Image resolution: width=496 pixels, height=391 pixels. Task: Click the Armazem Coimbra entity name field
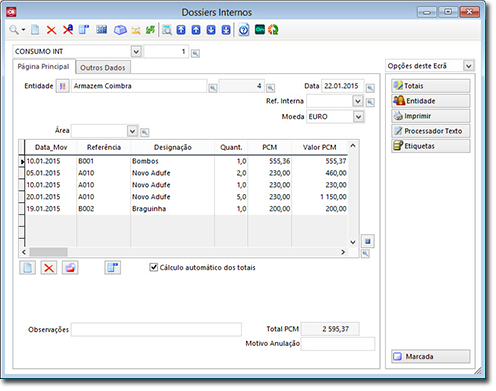coord(139,86)
